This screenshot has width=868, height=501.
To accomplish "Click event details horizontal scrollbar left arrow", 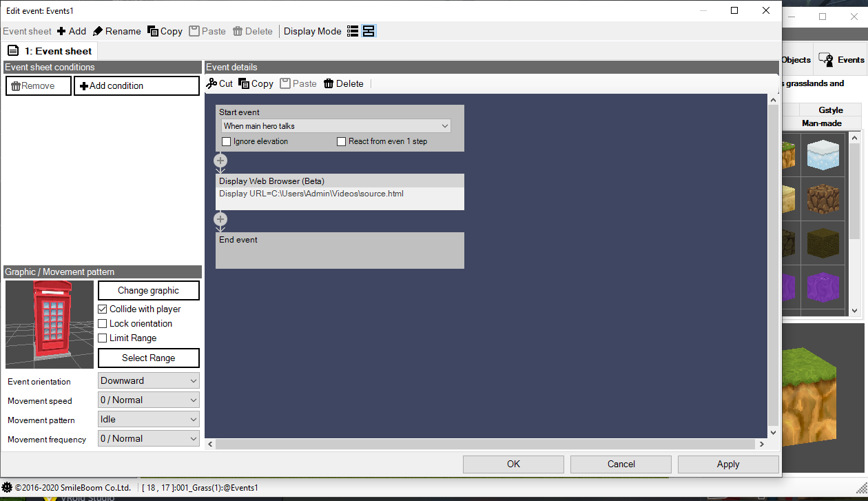I will (x=211, y=444).
